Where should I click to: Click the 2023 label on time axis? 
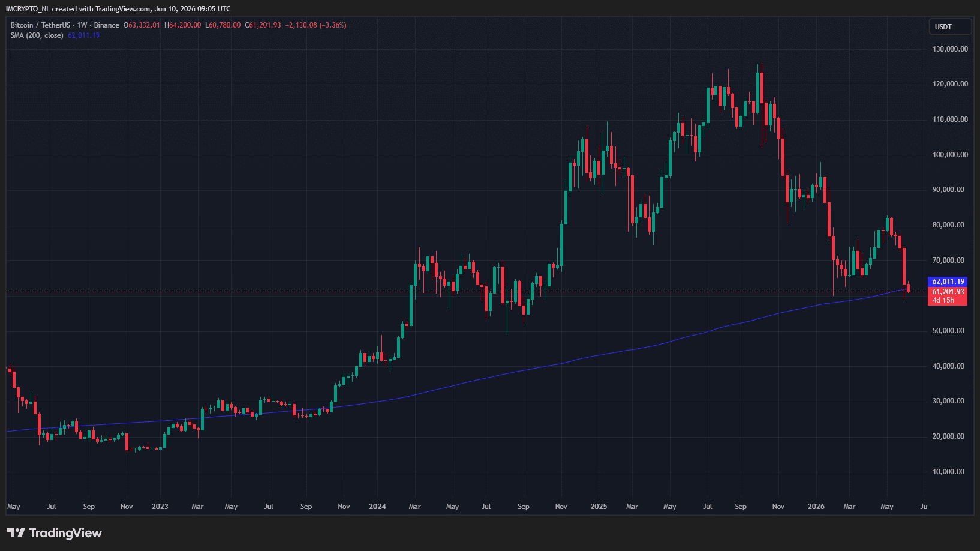point(160,507)
